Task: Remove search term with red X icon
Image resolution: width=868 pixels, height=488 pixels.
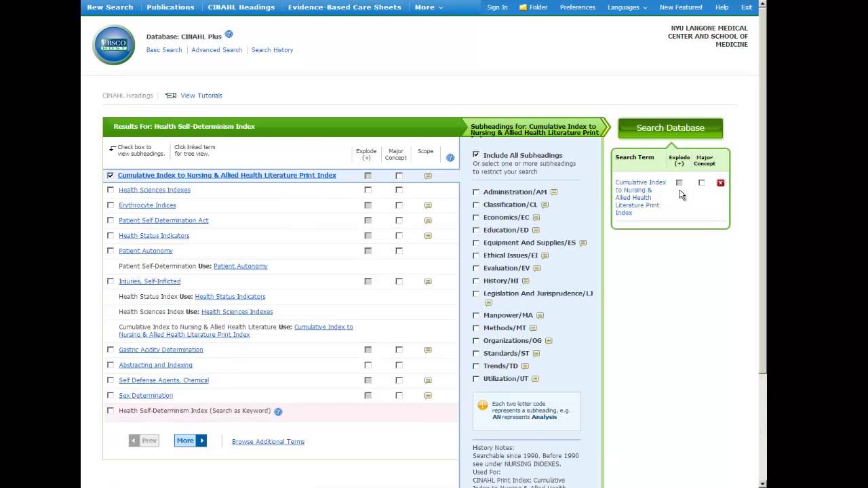Action: 721,183
